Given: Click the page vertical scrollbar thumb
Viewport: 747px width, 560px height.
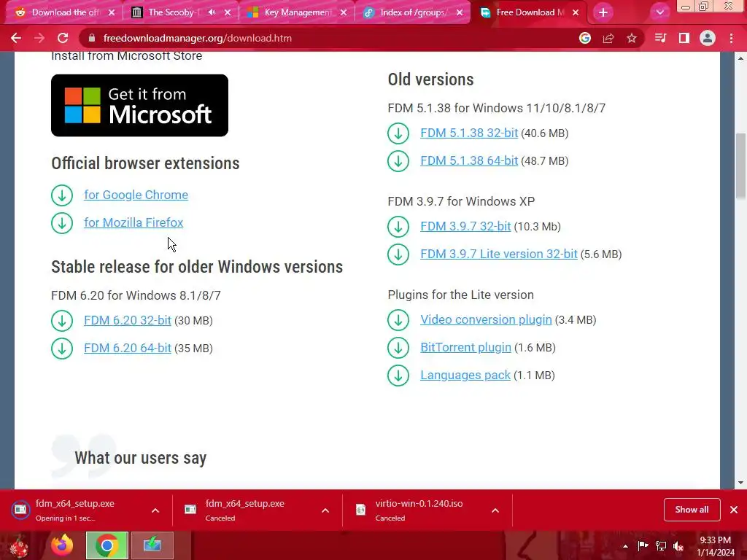Looking at the screenshot, I should [x=740, y=166].
